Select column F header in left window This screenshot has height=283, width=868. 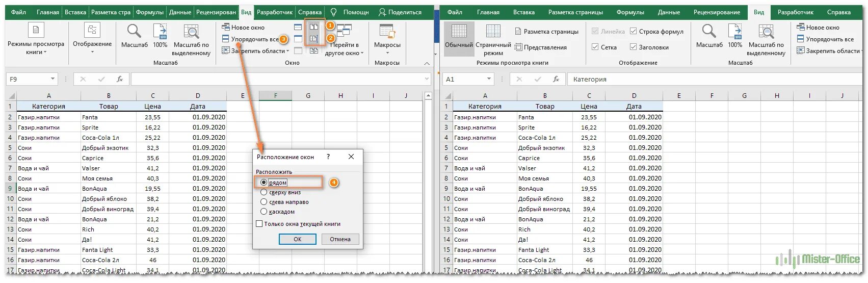pos(275,96)
